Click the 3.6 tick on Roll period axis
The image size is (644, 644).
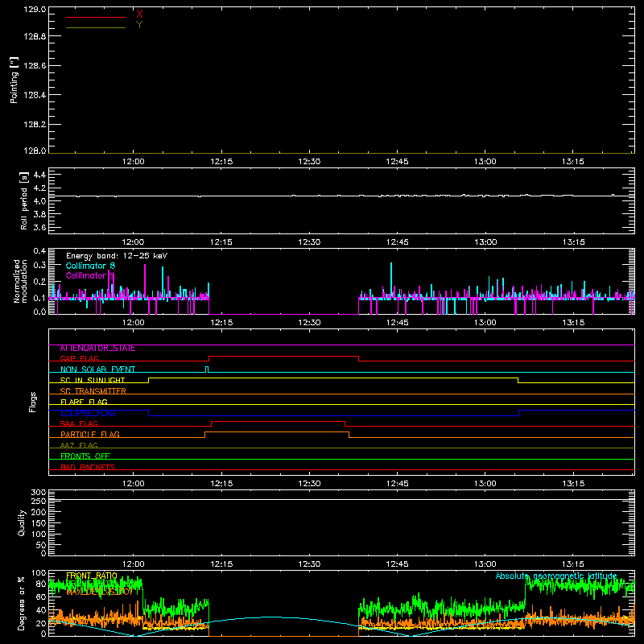coord(39,227)
